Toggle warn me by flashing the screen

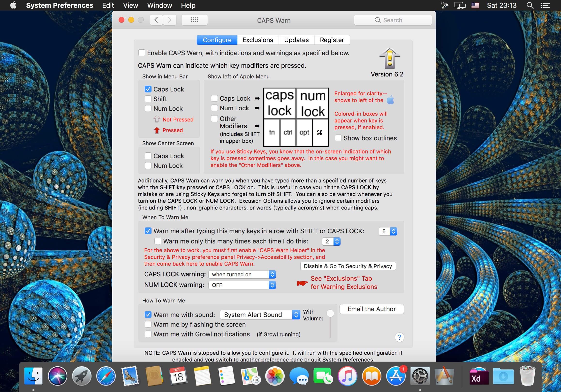pyautogui.click(x=148, y=324)
